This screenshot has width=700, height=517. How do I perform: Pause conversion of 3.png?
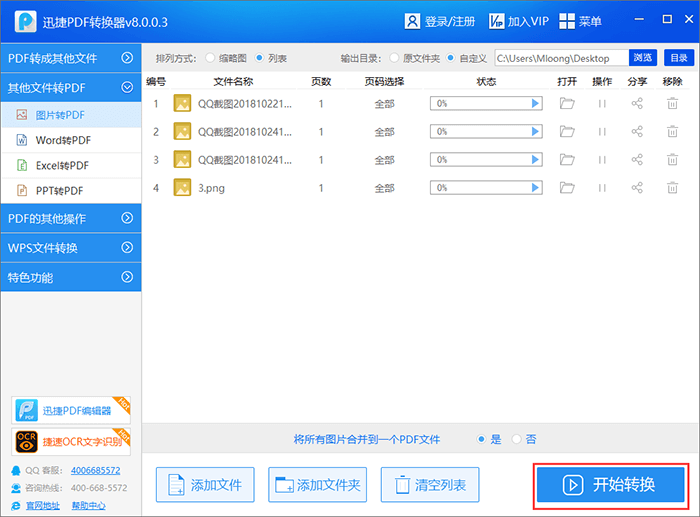(x=602, y=188)
